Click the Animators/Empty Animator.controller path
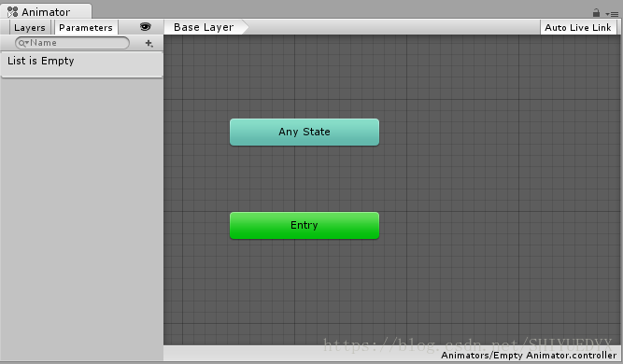 529,355
